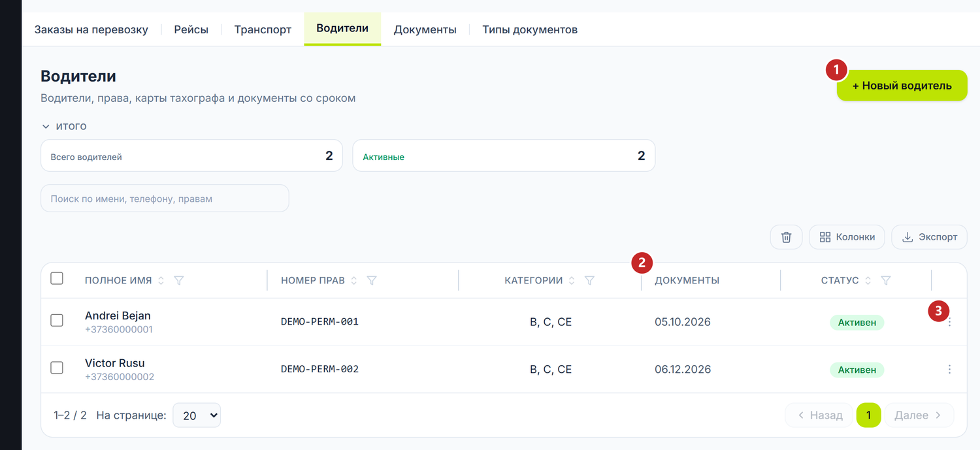Go to page 1 in pagination
This screenshot has width=980, height=450.
click(868, 415)
